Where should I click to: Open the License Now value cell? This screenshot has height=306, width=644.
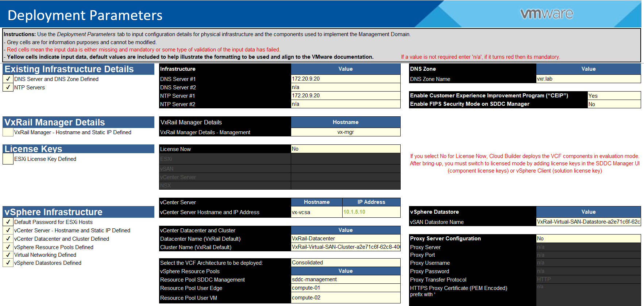pyautogui.click(x=346, y=149)
